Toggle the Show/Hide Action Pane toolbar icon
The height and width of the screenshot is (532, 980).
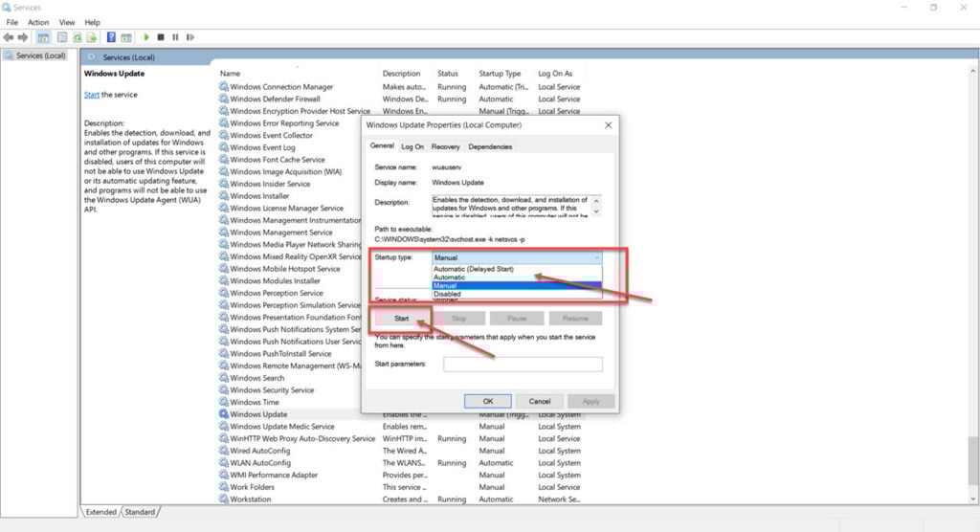[x=126, y=37]
